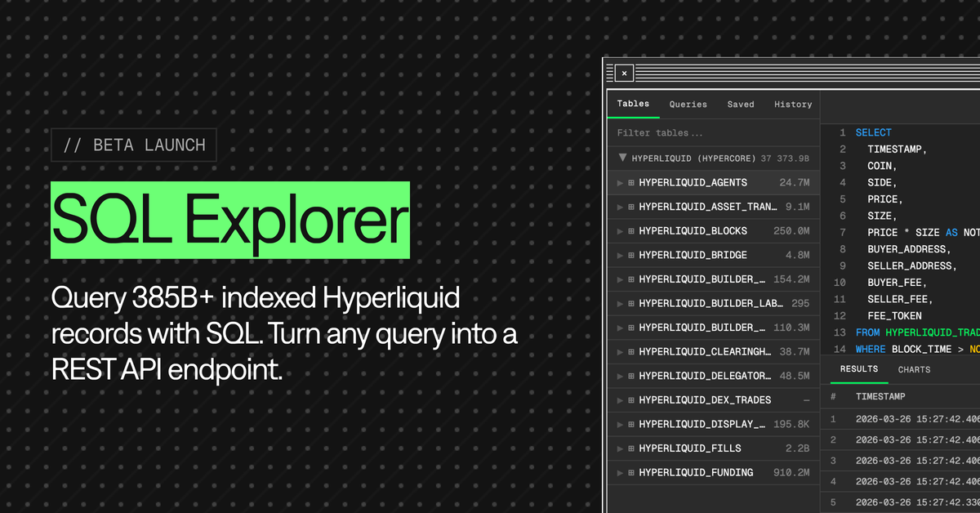980x513 pixels.
Task: Click the table icon beside HYPERLIQUID_DELEGATOR table
Action: point(630,375)
